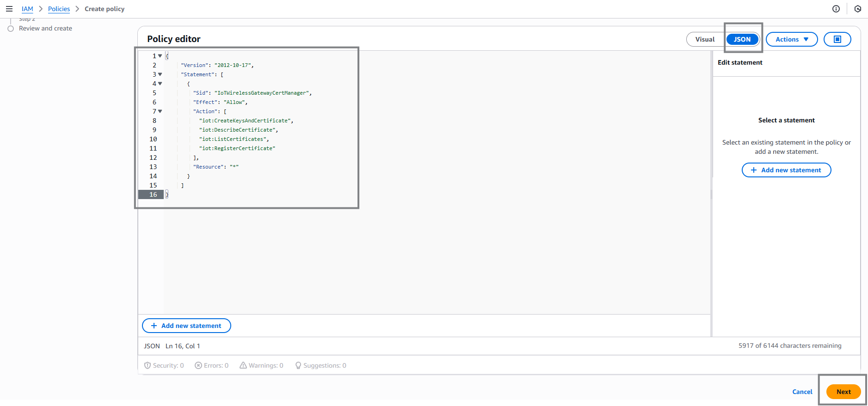
Task: Open the hamburger navigation menu
Action: pos(9,9)
